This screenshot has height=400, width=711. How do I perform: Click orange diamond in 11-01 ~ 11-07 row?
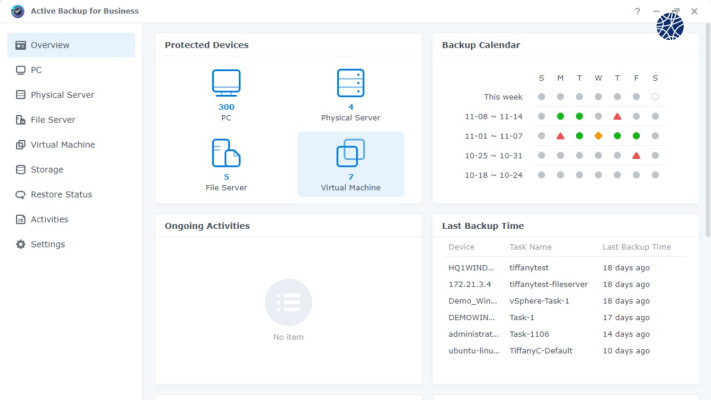(x=599, y=136)
